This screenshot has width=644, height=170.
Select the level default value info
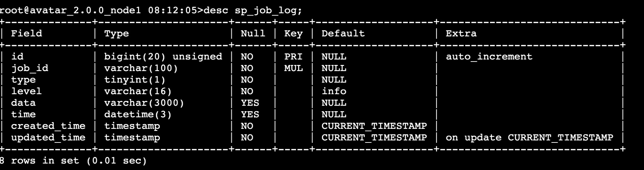(x=334, y=91)
